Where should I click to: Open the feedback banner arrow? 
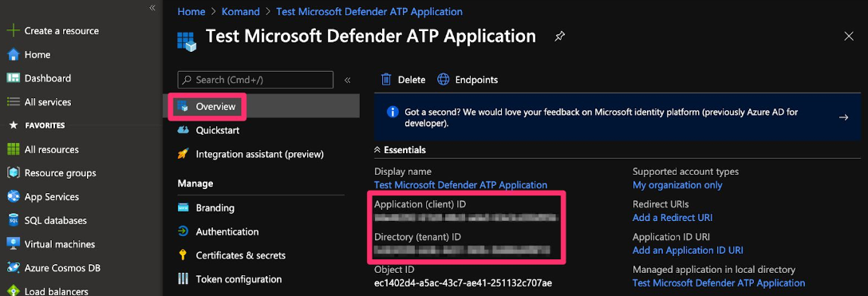click(x=843, y=117)
